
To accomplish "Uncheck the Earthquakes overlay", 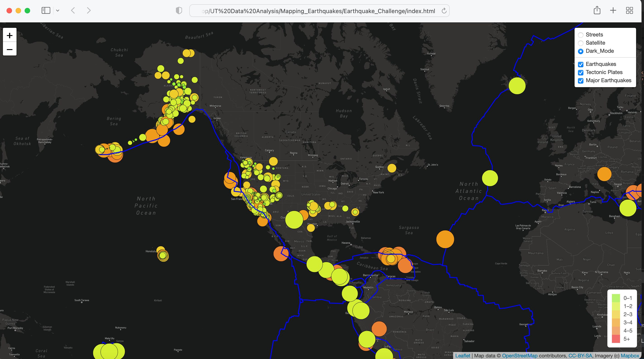I will point(580,64).
